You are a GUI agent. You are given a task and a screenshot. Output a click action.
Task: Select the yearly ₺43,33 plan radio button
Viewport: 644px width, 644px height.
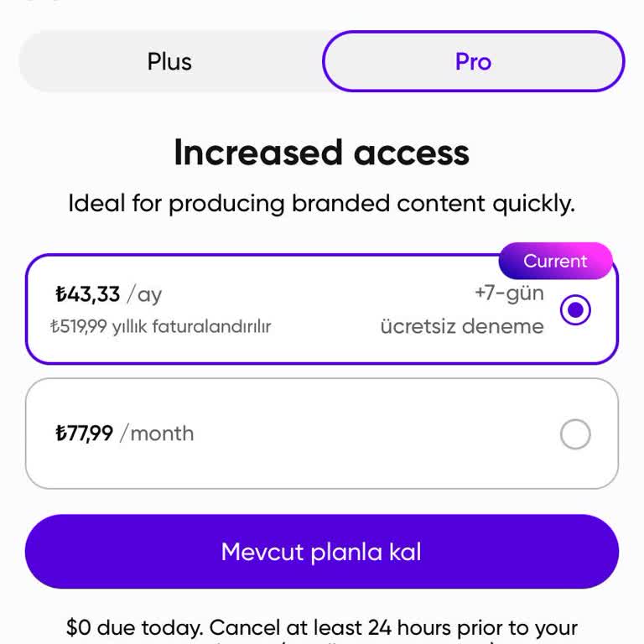[x=575, y=310]
